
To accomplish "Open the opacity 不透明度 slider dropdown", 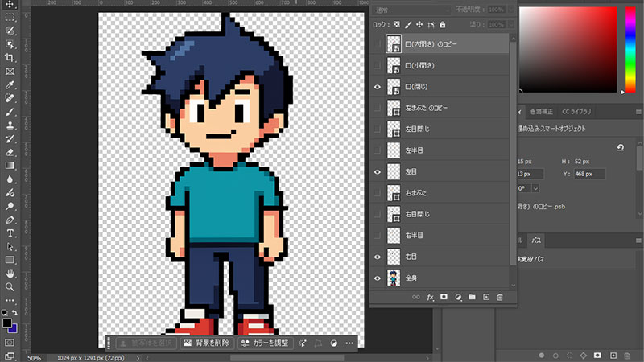I will tap(510, 10).
